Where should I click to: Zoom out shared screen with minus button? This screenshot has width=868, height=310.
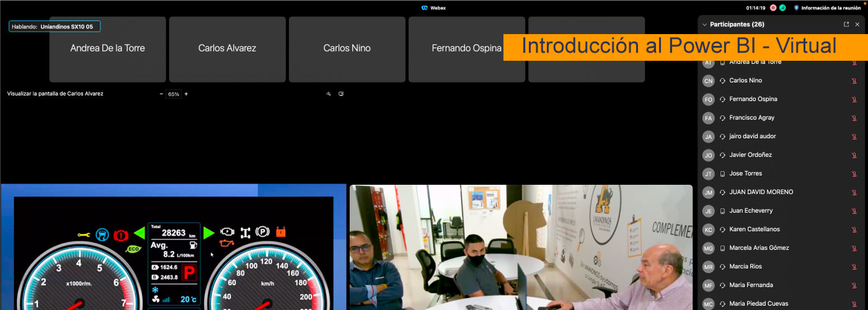click(x=162, y=94)
